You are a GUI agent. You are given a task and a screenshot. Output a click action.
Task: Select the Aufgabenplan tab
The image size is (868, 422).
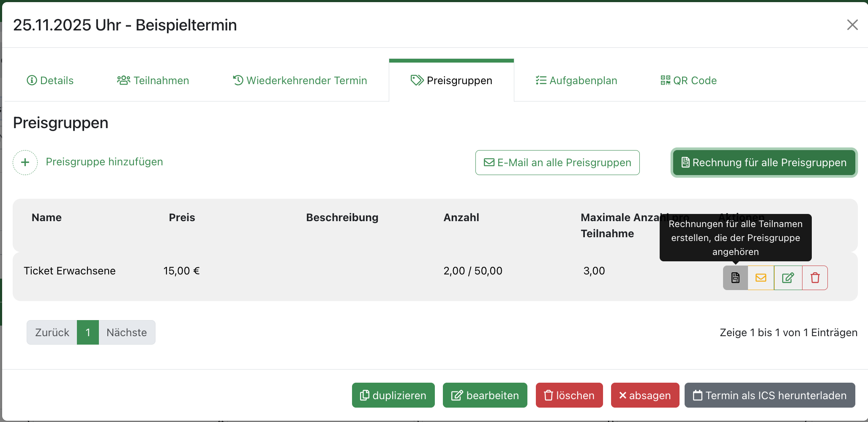click(576, 80)
